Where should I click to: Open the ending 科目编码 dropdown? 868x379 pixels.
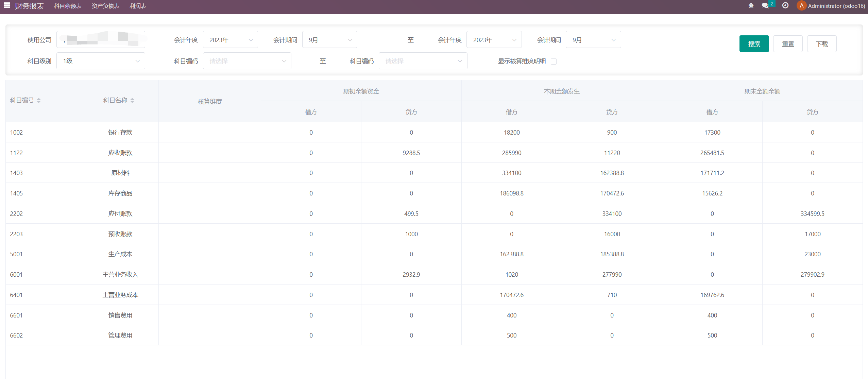pos(423,61)
